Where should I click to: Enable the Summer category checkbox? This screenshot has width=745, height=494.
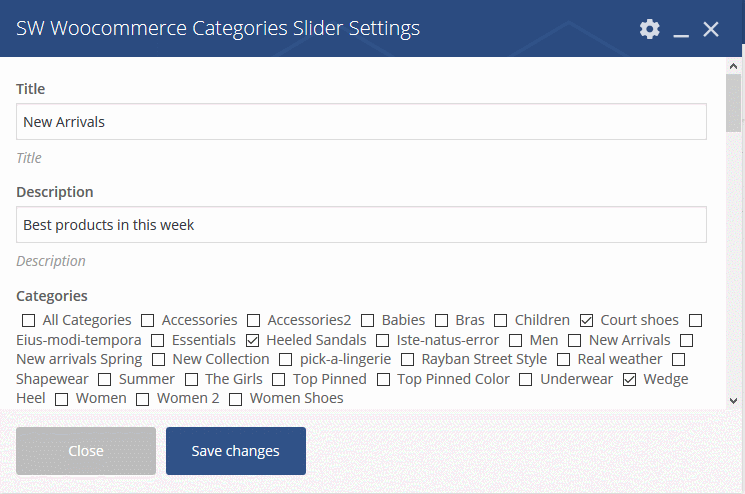point(105,380)
